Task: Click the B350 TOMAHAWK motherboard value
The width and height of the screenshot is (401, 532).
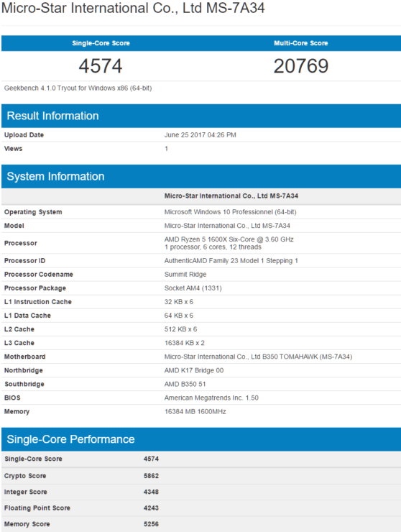Action: [258, 357]
